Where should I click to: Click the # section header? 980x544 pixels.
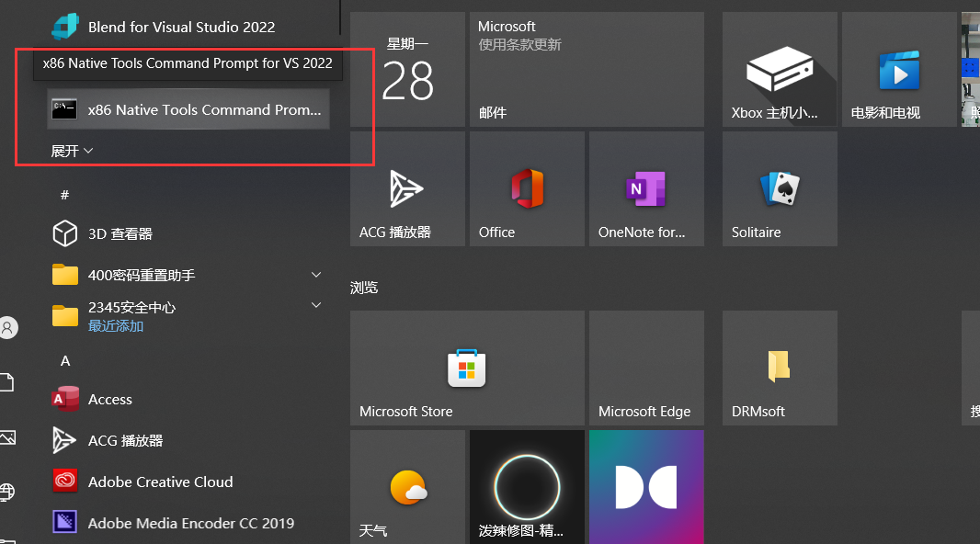point(65,195)
